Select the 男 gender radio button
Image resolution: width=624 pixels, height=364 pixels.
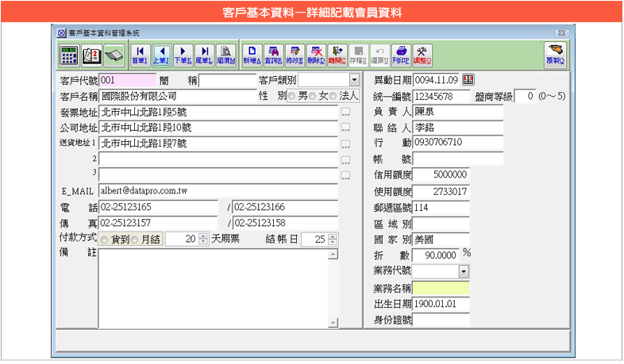click(x=291, y=96)
